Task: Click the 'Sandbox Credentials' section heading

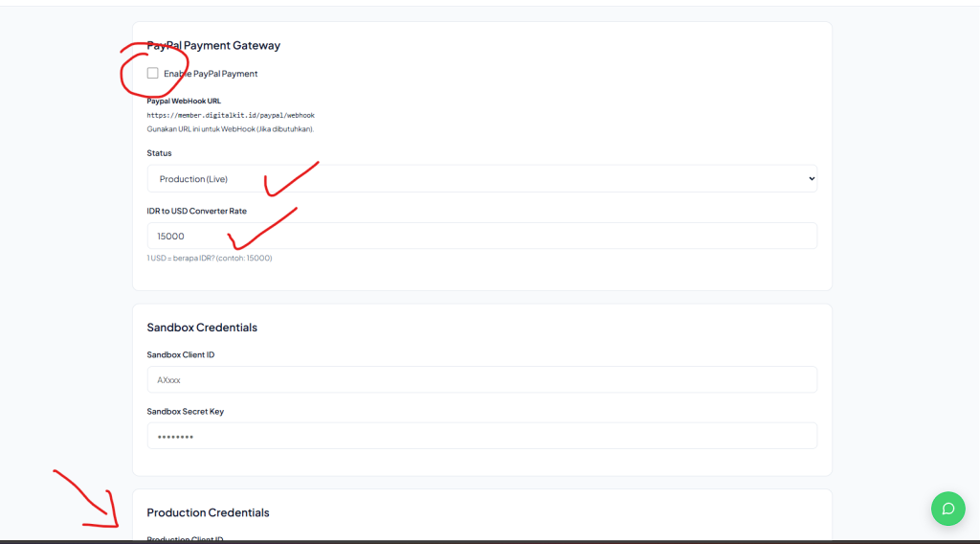Action: (202, 328)
